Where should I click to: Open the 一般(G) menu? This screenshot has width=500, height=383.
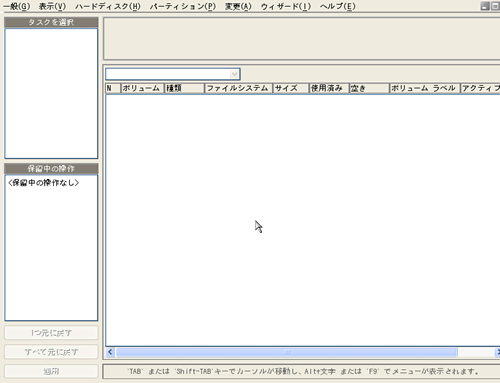click(x=17, y=6)
